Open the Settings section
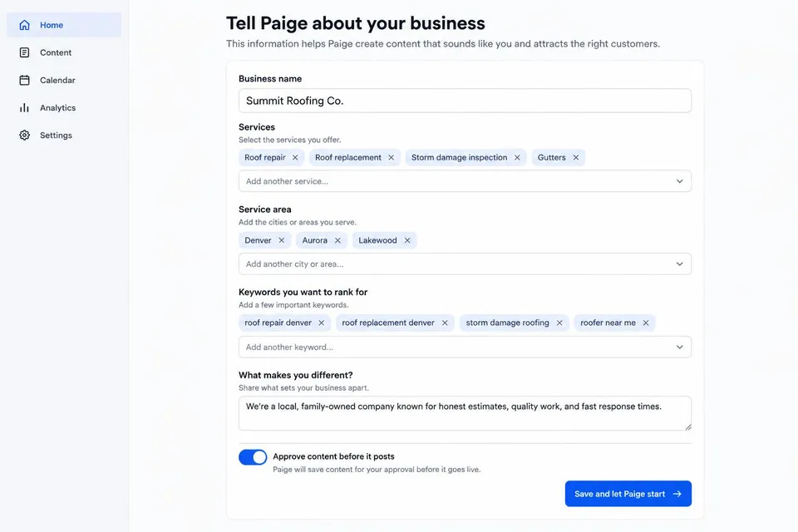 (64, 135)
